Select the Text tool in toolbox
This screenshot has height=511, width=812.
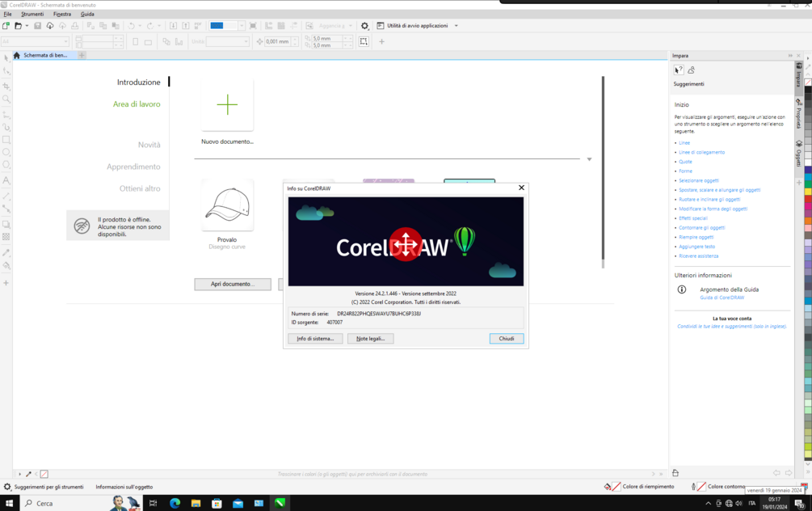(6, 180)
